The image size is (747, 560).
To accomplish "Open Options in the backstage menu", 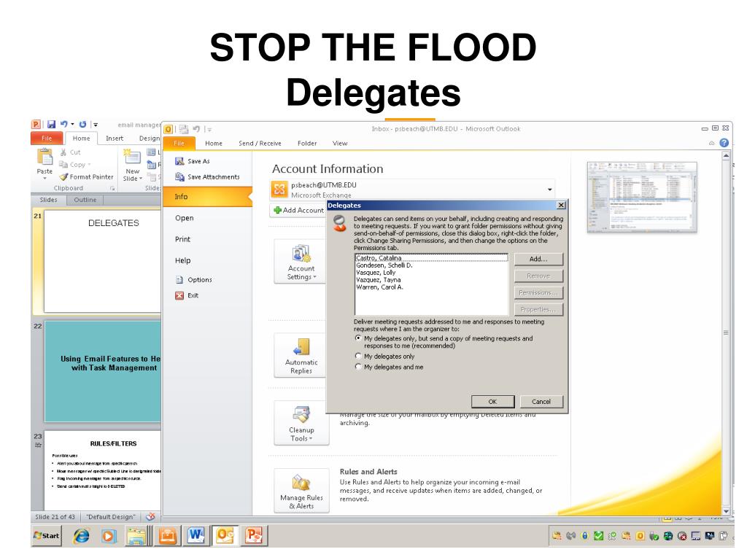I will (x=194, y=280).
